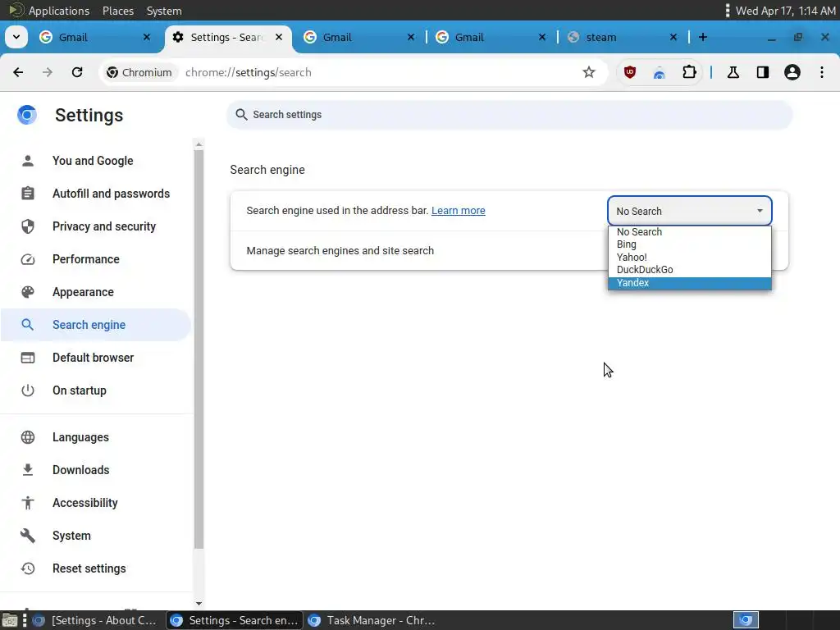This screenshot has height=630, width=840.
Task: Choose Bing from the dropdown list
Action: pyautogui.click(x=689, y=244)
